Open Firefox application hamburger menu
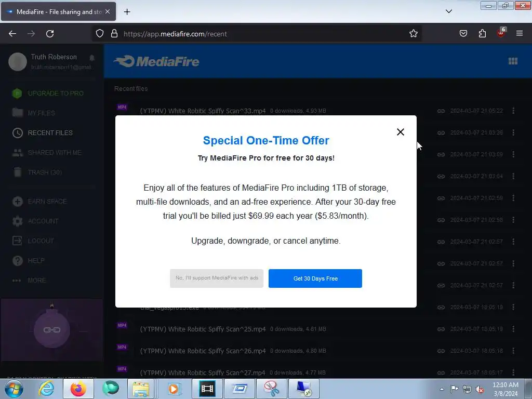The width and height of the screenshot is (532, 399). tap(520, 34)
